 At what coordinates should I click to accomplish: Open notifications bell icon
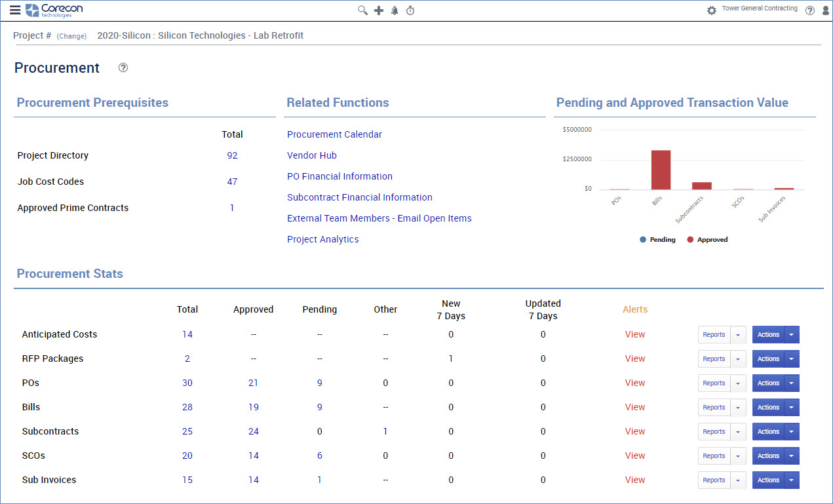pyautogui.click(x=395, y=10)
